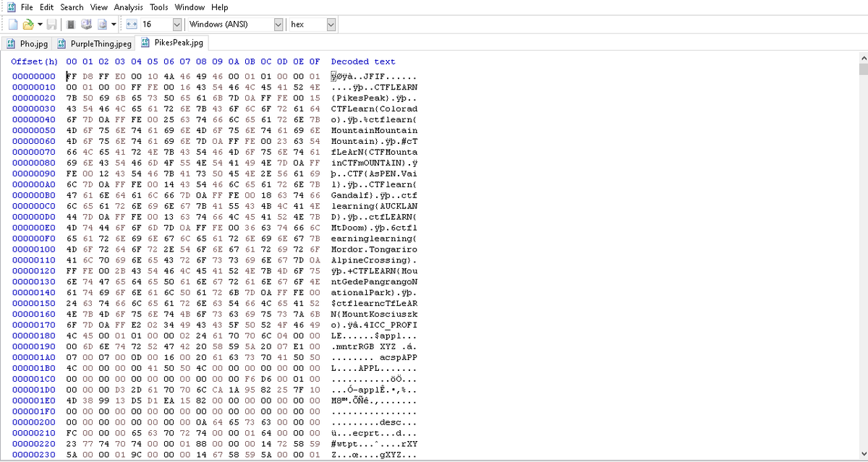Image resolution: width=868 pixels, height=462 pixels.
Task: Expand the arrow beside Open disk image
Action: 114,25
